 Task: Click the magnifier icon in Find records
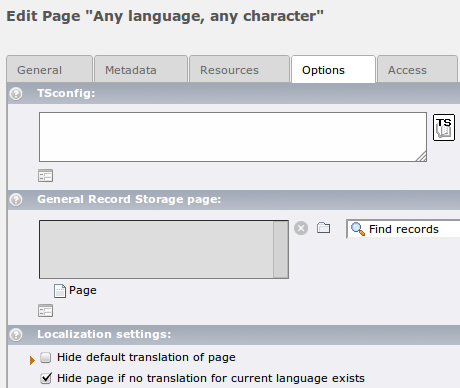pyautogui.click(x=358, y=229)
